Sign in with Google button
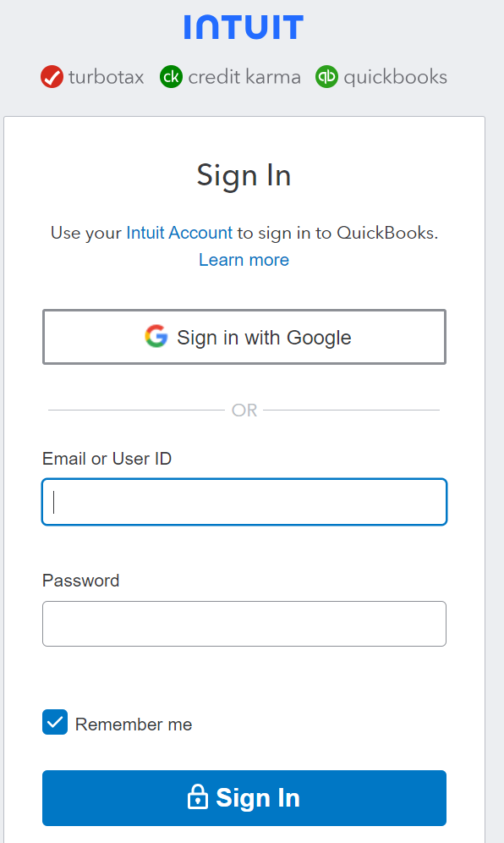The width and height of the screenshot is (504, 843). click(244, 337)
